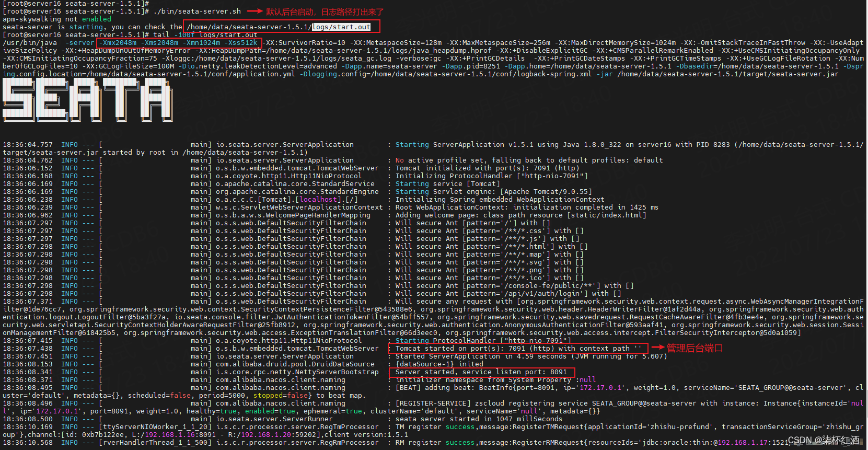Click the highlighted logs/start.out text

pyautogui.click(x=341, y=27)
